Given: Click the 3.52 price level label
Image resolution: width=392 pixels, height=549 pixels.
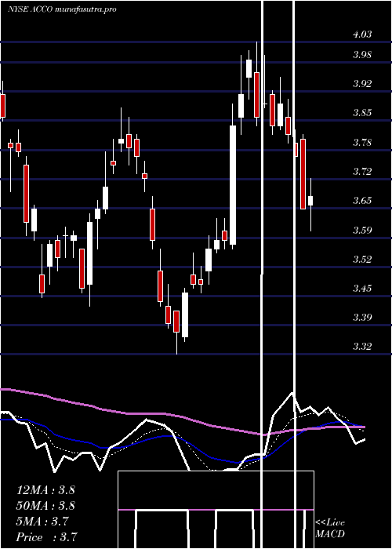Looking at the screenshot, I should tap(362, 259).
